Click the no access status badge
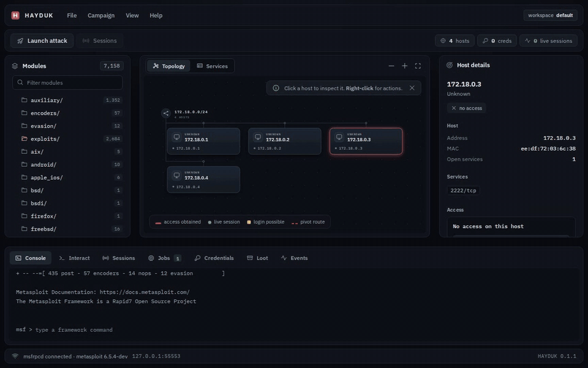 pos(467,108)
